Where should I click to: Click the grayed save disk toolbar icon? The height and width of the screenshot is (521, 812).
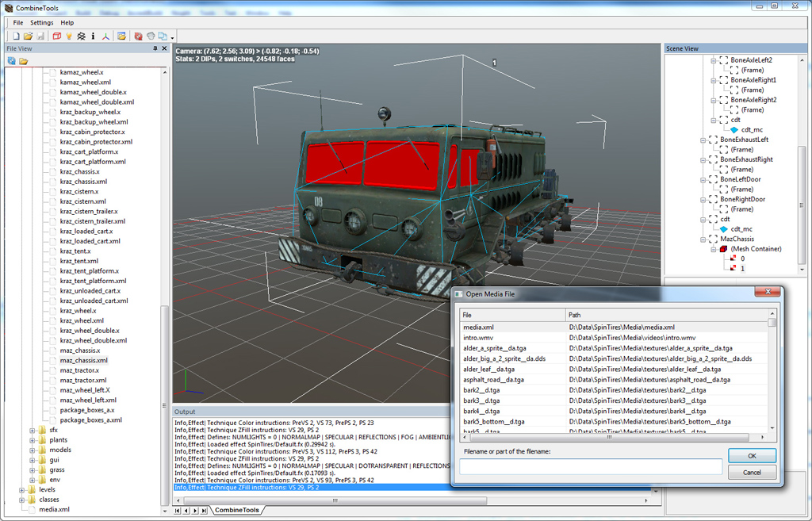pos(40,36)
